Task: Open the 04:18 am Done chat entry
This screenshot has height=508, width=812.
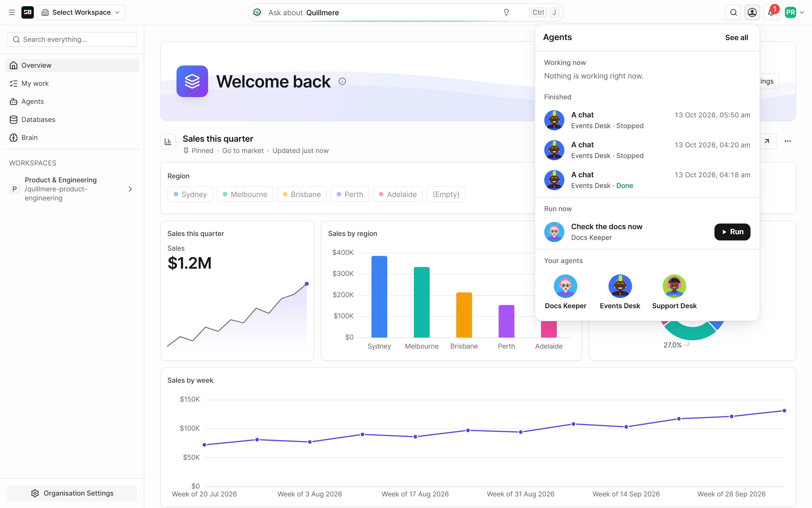Action: [647, 180]
